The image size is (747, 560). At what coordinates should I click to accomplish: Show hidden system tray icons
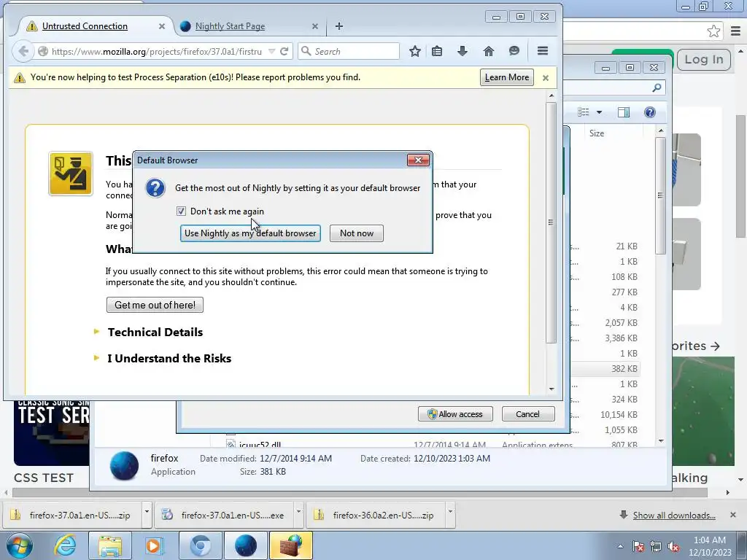point(620,546)
